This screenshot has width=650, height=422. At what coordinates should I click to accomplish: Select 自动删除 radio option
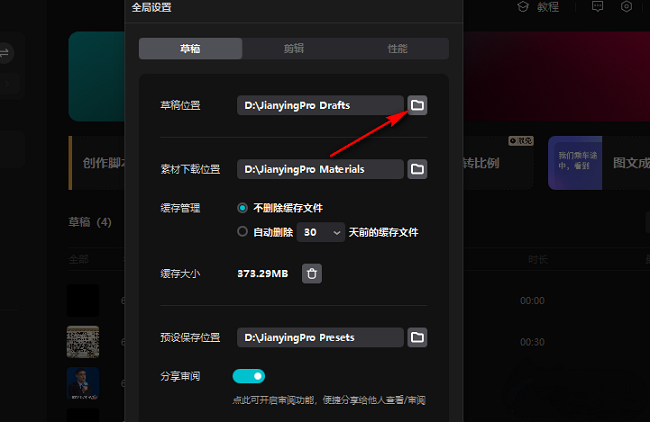click(243, 232)
